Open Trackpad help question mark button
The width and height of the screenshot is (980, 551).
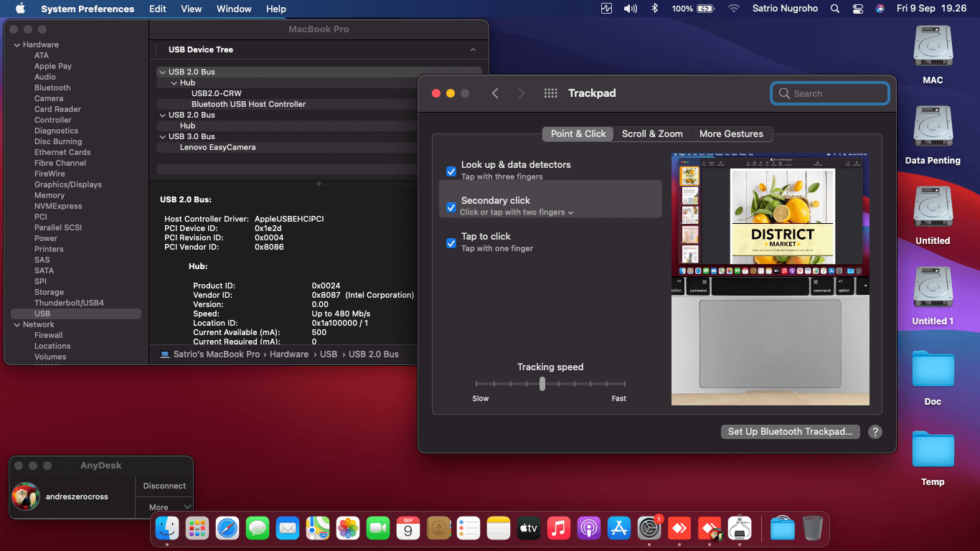875,432
